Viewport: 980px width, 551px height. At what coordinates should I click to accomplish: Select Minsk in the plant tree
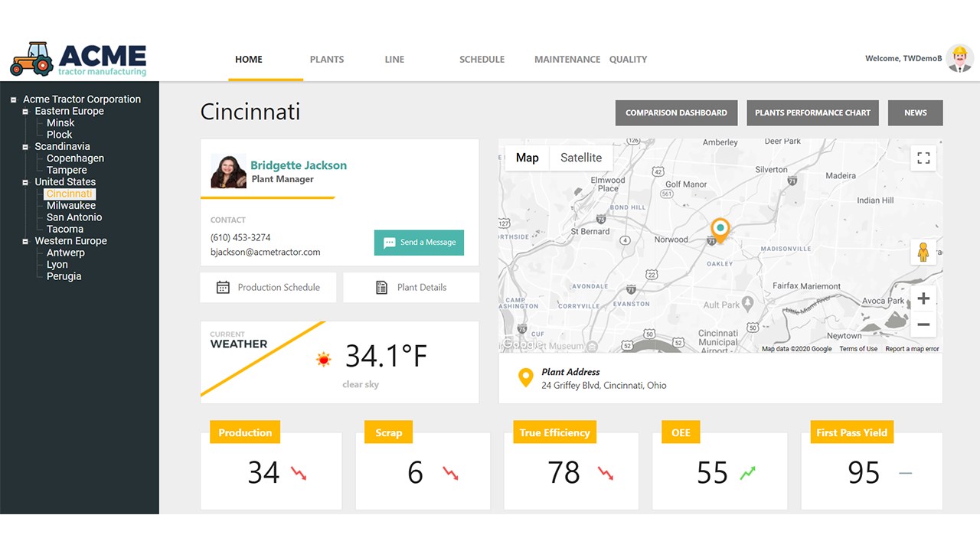60,123
